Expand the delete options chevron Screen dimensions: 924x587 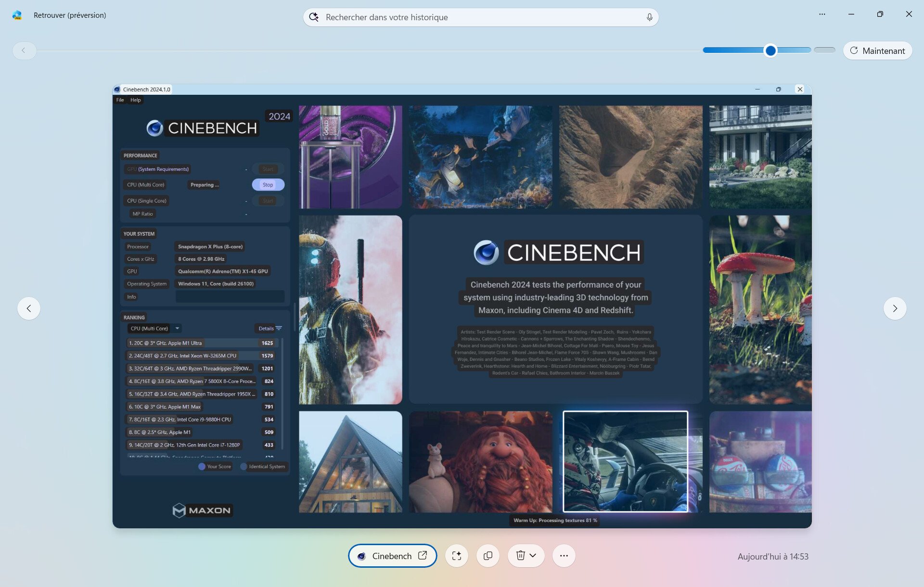click(533, 556)
